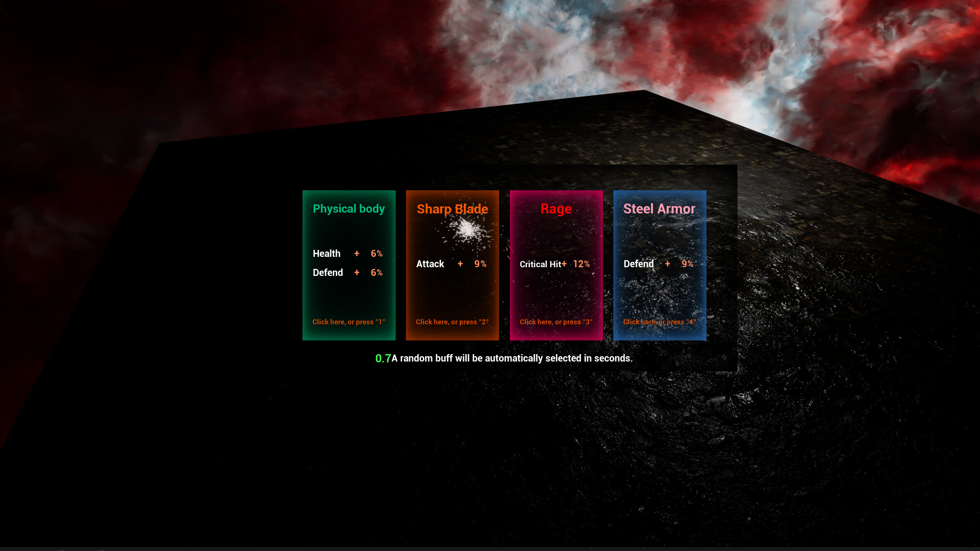Click the random buff auto-select message
Screen dimensions: 980x551
[x=512, y=358]
